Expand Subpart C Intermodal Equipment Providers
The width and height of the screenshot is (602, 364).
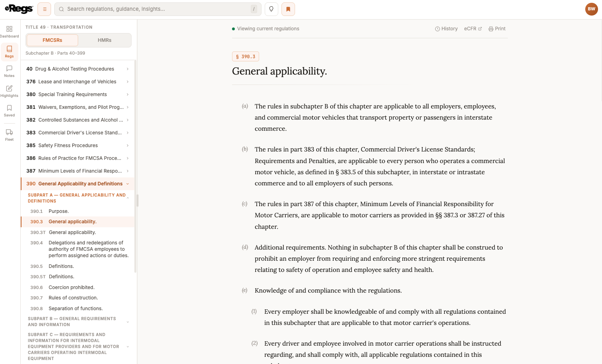coord(77,346)
